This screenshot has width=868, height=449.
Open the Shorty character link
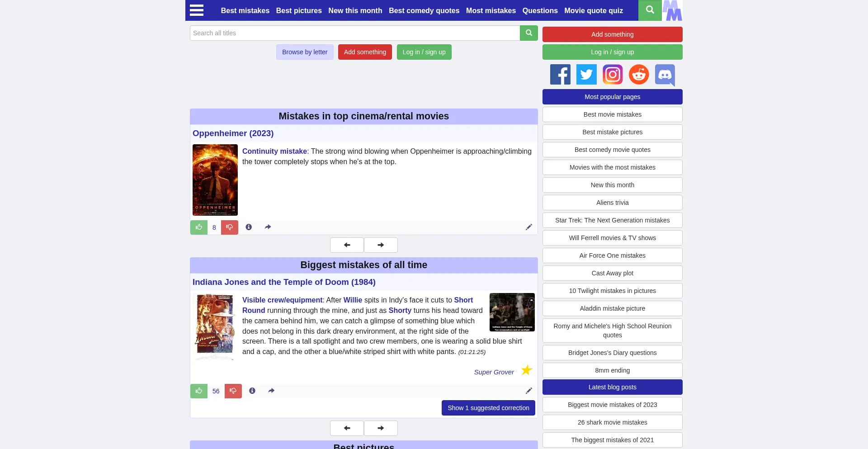click(400, 310)
